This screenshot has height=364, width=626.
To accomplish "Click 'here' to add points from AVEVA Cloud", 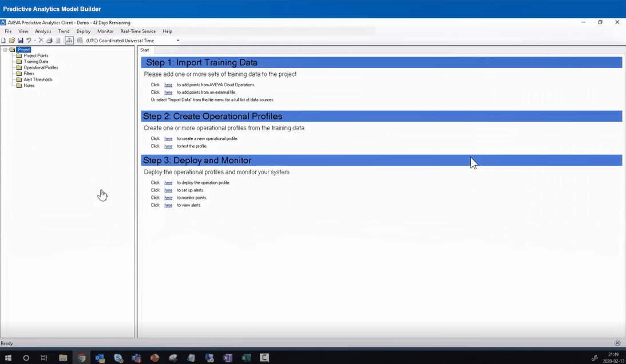I will (168, 85).
